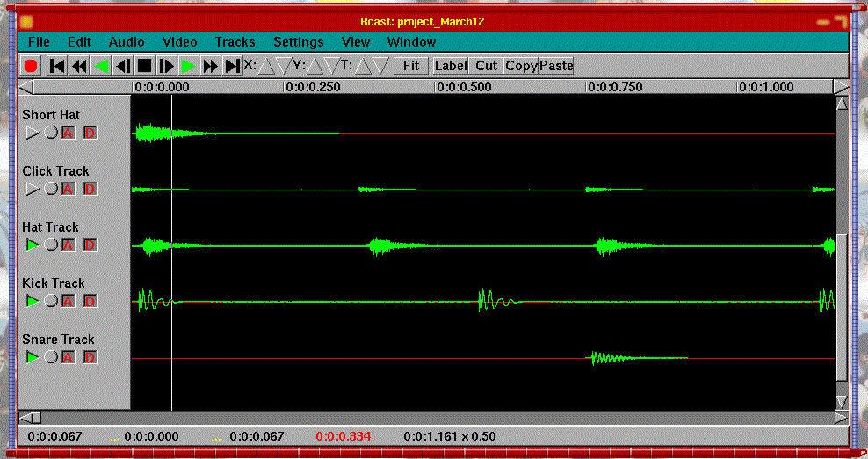Jump to the end of the project

click(x=232, y=66)
